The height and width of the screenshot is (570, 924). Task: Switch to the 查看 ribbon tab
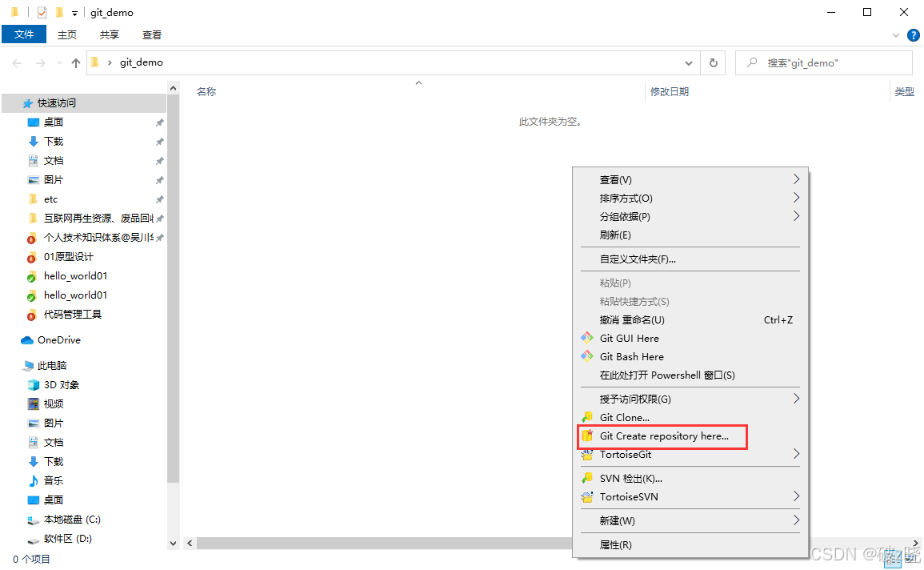(152, 34)
